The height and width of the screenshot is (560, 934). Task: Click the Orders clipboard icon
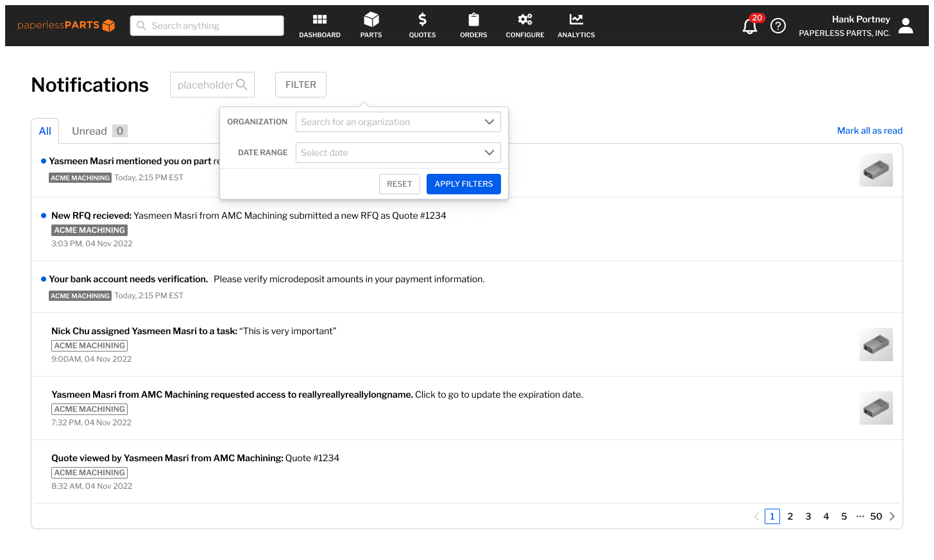click(x=473, y=25)
